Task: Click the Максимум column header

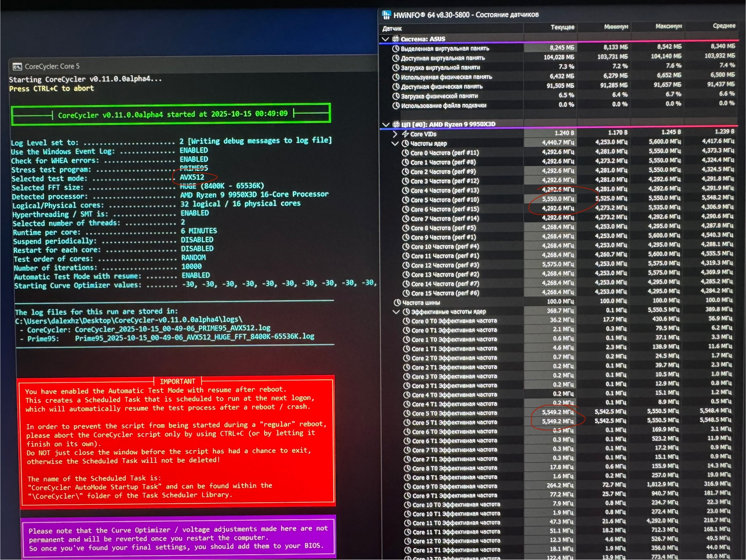Action: (x=668, y=26)
